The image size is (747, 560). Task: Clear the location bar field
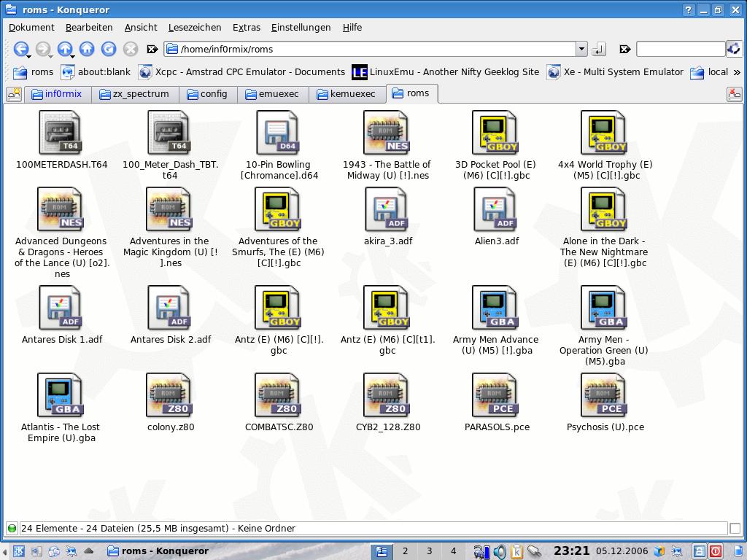[x=152, y=49]
